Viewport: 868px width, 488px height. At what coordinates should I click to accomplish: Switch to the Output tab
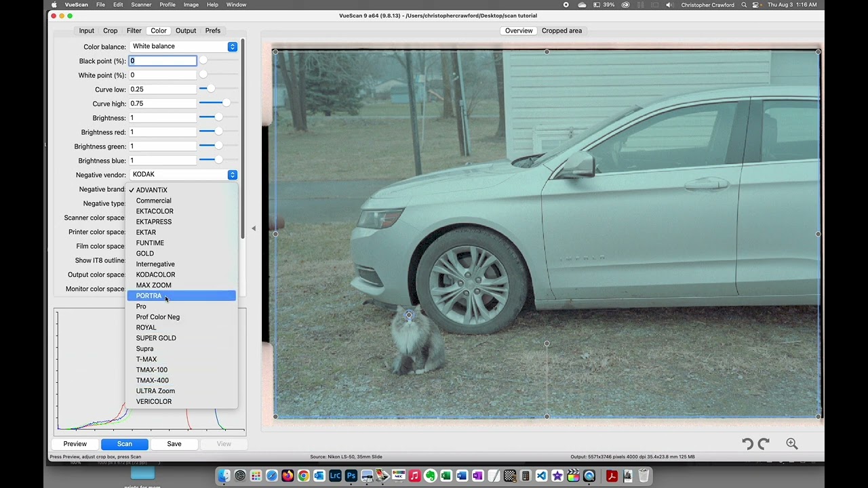point(186,30)
